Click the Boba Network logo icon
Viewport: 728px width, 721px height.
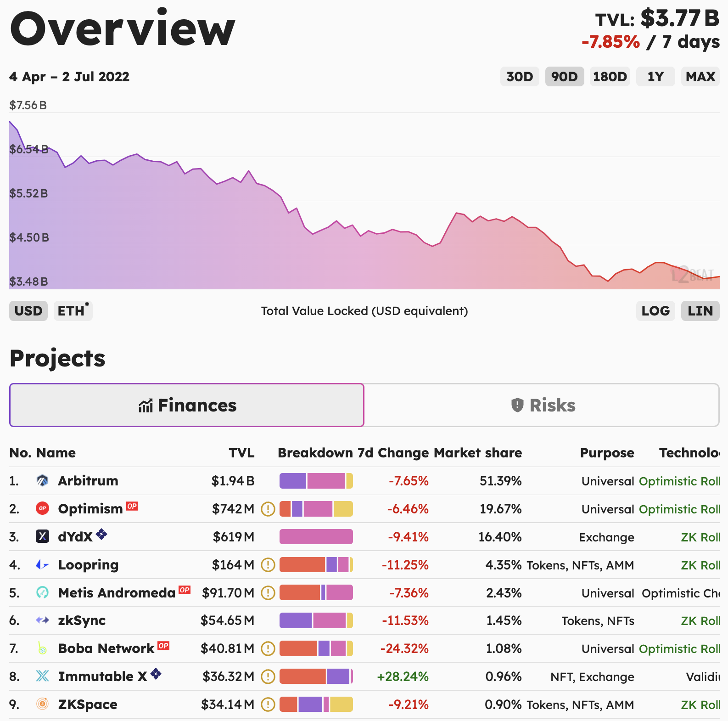42,648
